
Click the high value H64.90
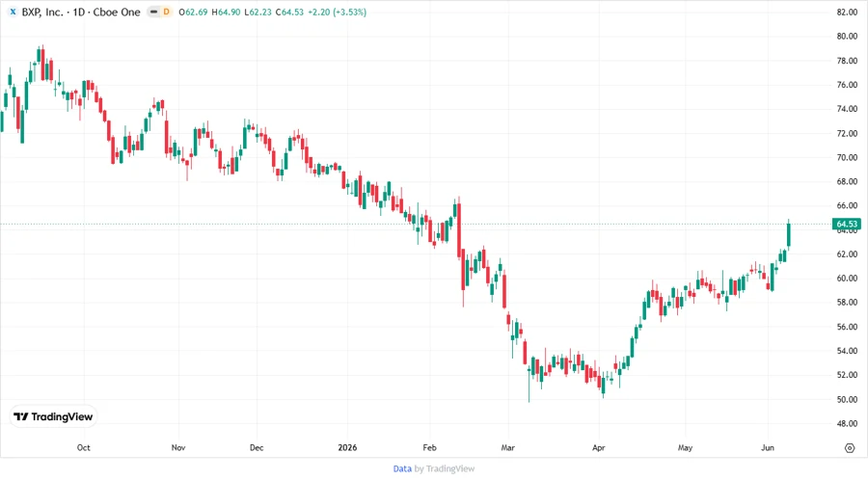point(227,13)
